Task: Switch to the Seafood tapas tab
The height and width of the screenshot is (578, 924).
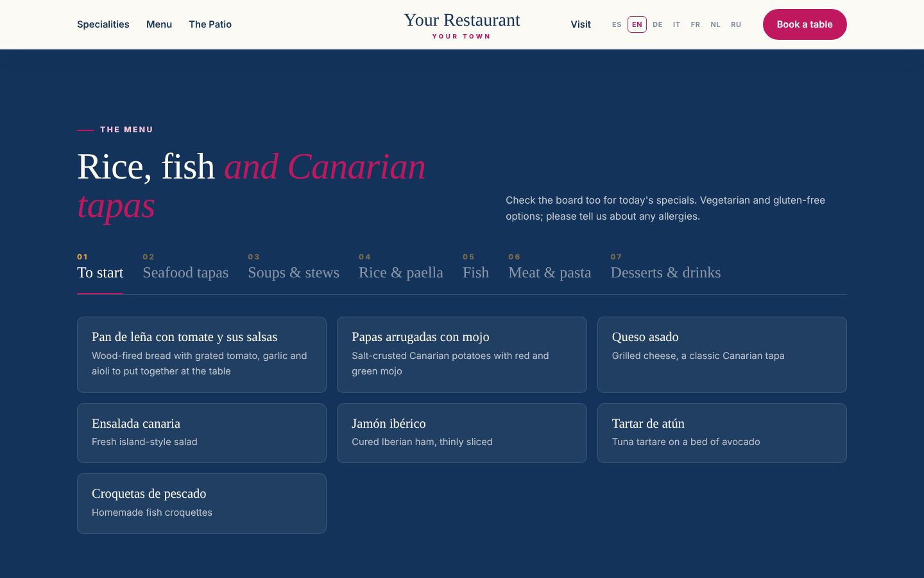Action: [x=185, y=272]
